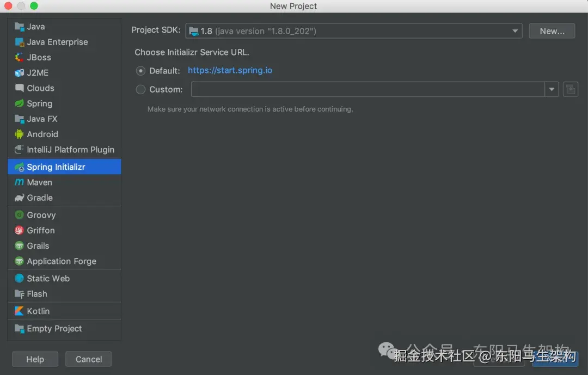Expand the Custom URL history dropdown
The height and width of the screenshot is (375, 588).
(x=552, y=89)
